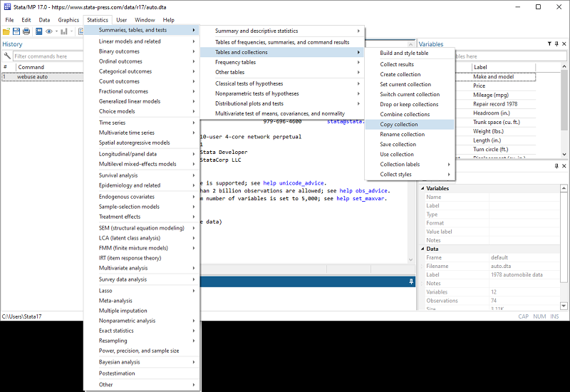
Task: Click the Variables panel filter funnel icon
Action: point(549,44)
